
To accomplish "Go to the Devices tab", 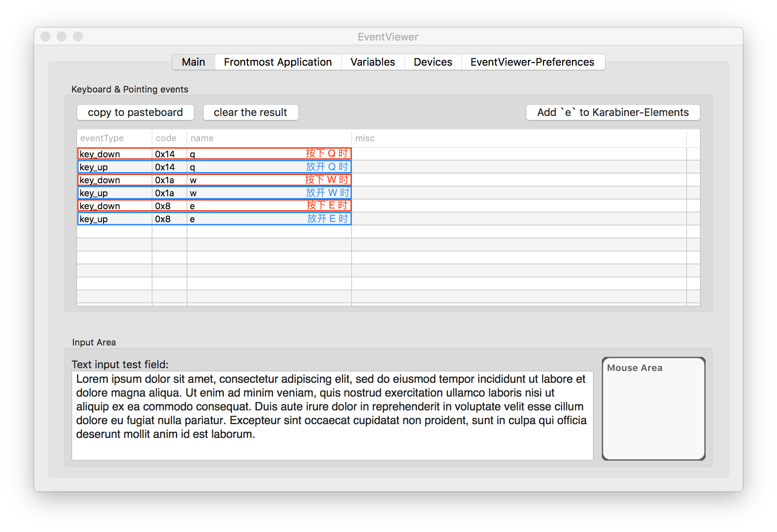I will point(433,62).
